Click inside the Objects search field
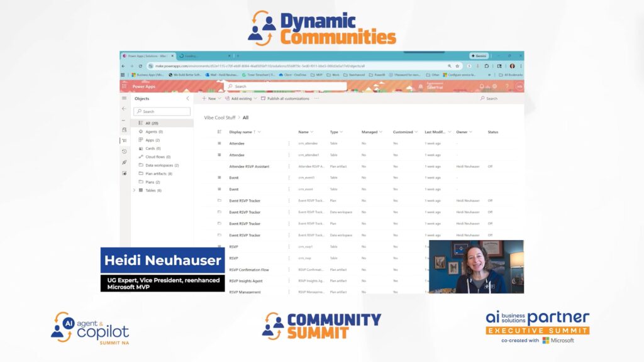644x362 pixels. [x=162, y=111]
